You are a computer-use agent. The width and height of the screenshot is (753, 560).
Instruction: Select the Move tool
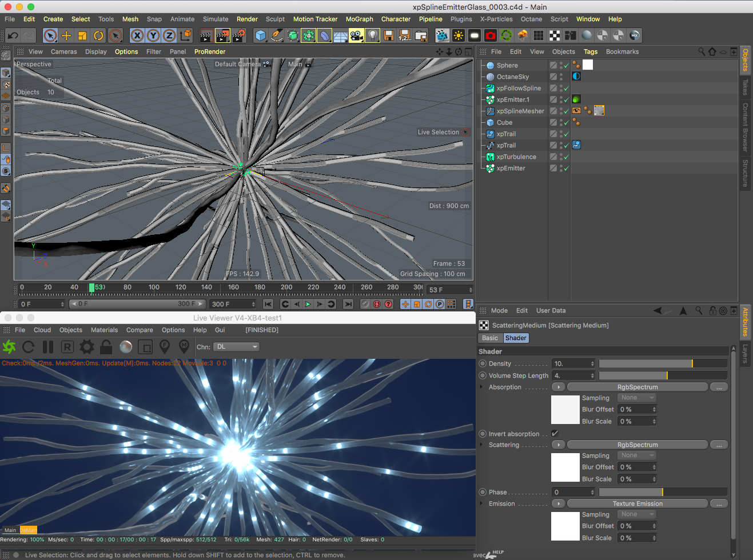click(66, 35)
